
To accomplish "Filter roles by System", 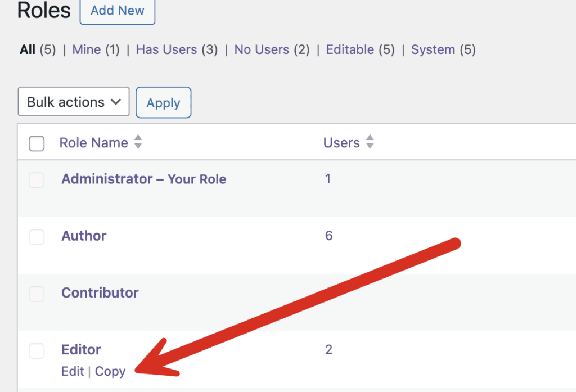I will pos(433,49).
